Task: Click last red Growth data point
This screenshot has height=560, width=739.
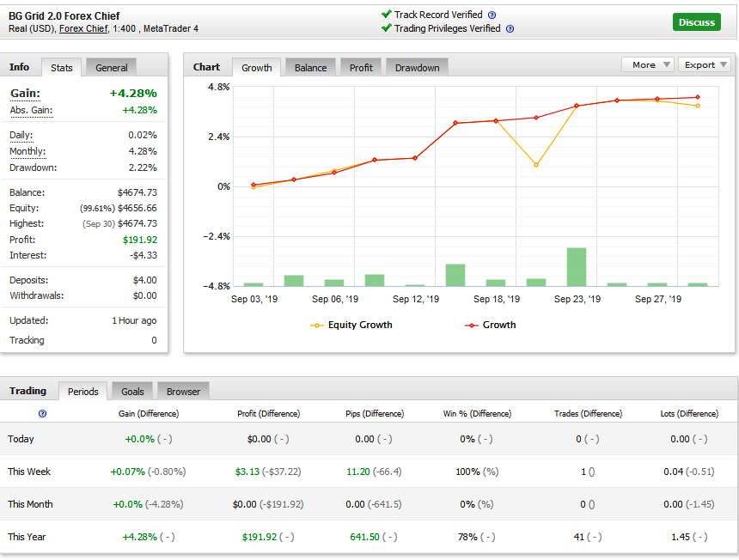Action: click(698, 98)
